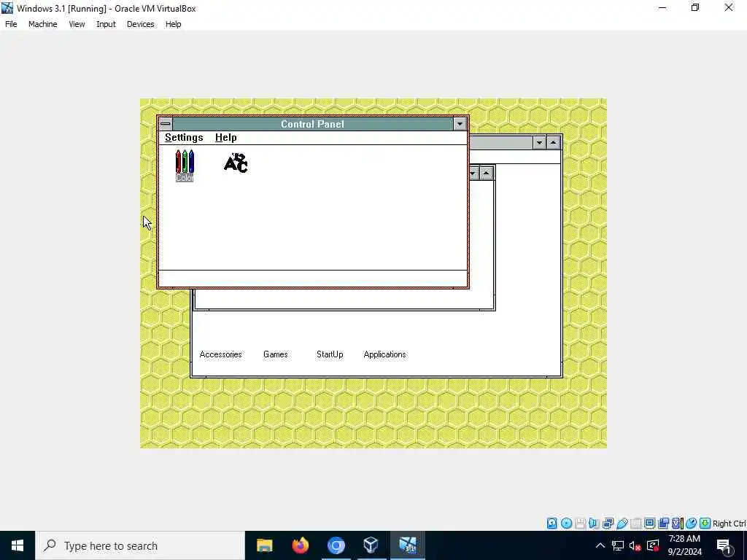Click the Program Manager title bar
747x560 pixels.
click(x=500, y=142)
